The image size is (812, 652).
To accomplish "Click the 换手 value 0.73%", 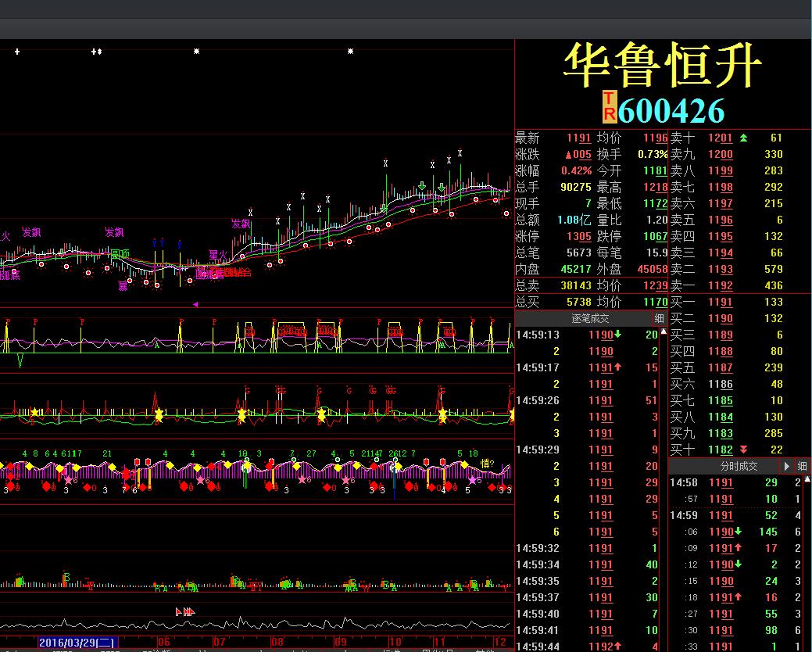I will (x=653, y=154).
